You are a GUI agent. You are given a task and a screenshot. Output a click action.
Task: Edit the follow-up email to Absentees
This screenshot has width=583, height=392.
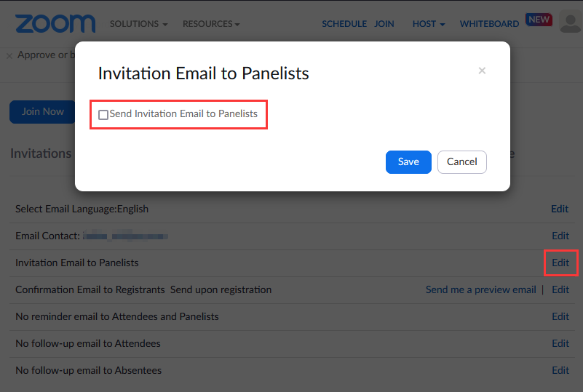point(560,370)
